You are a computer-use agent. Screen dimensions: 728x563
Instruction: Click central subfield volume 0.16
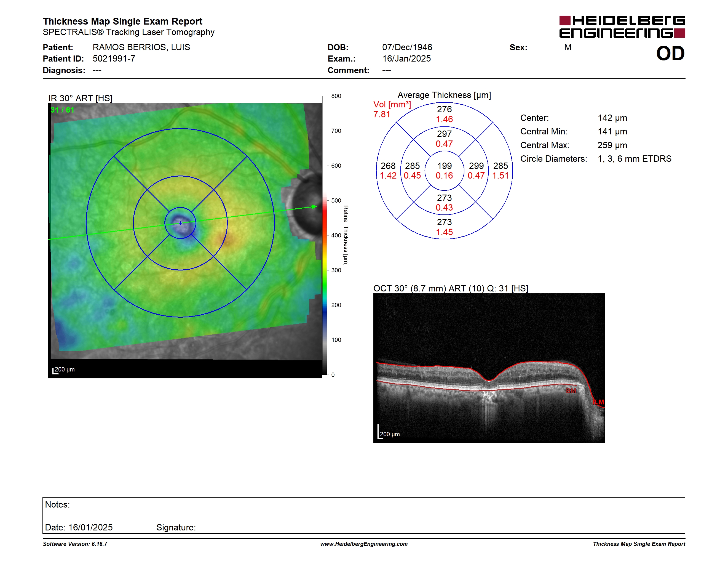444,176
